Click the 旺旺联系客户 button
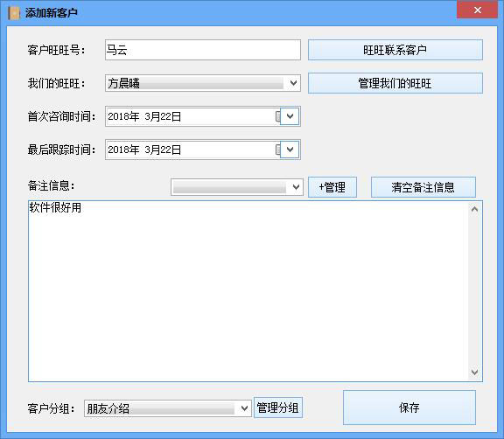This screenshot has height=439, width=504. [395, 50]
